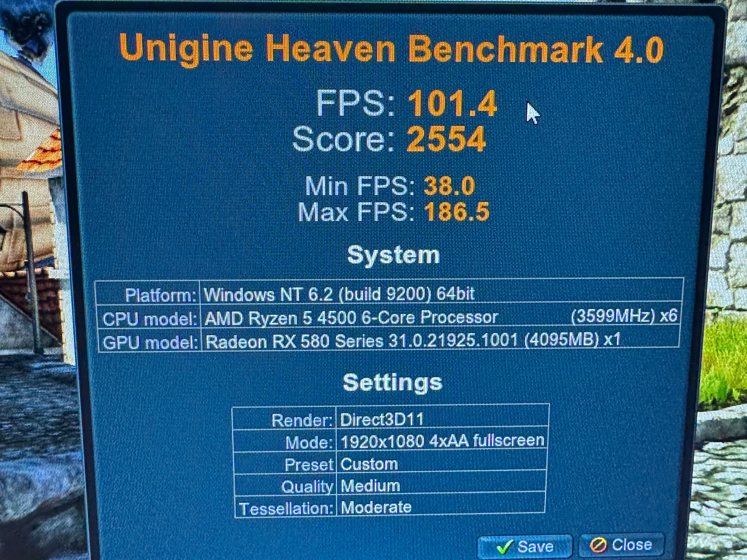Click the Medium quality value

370,486
